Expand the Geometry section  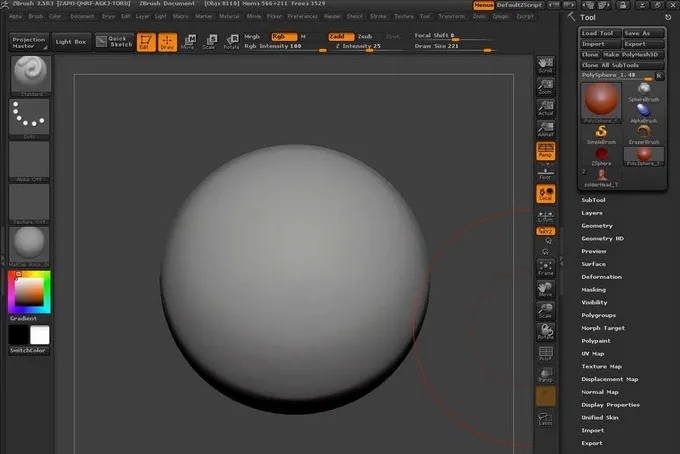pyautogui.click(x=597, y=225)
